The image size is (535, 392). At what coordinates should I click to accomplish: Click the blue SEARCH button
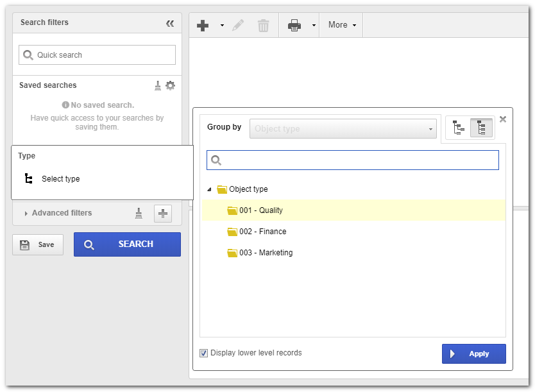pos(127,244)
